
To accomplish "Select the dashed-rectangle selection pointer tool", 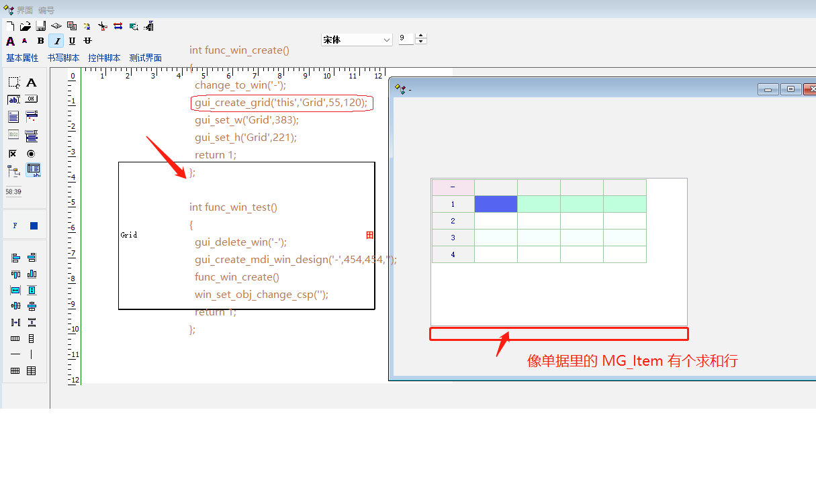I will [13, 83].
